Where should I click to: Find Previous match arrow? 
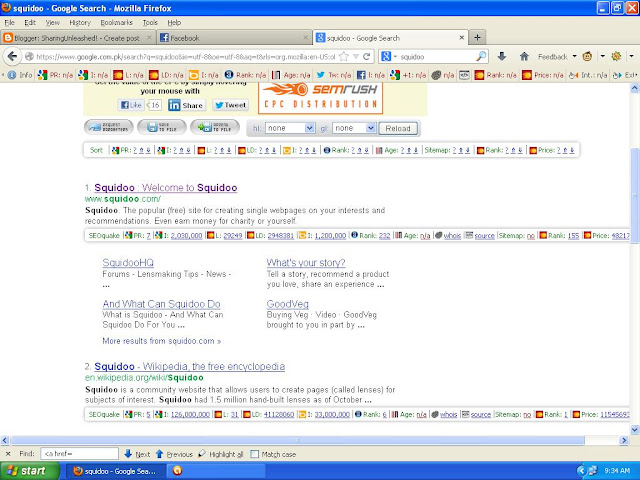click(x=174, y=454)
